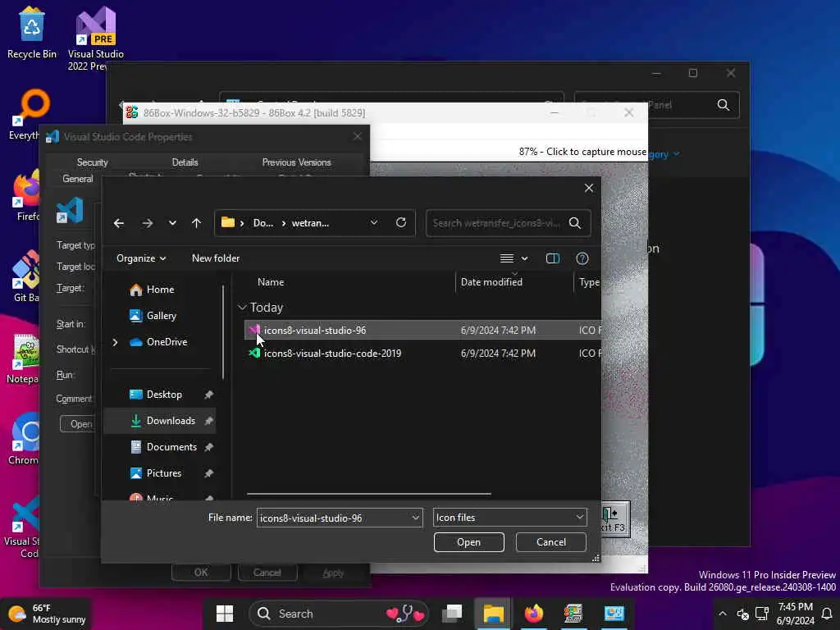Click pin icon beside Pictures
Viewport: 840px width, 630px height.
click(x=209, y=473)
